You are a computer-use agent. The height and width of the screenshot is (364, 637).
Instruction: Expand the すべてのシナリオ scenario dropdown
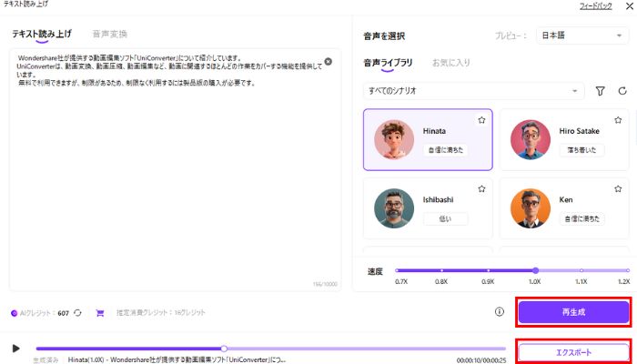[x=473, y=91]
